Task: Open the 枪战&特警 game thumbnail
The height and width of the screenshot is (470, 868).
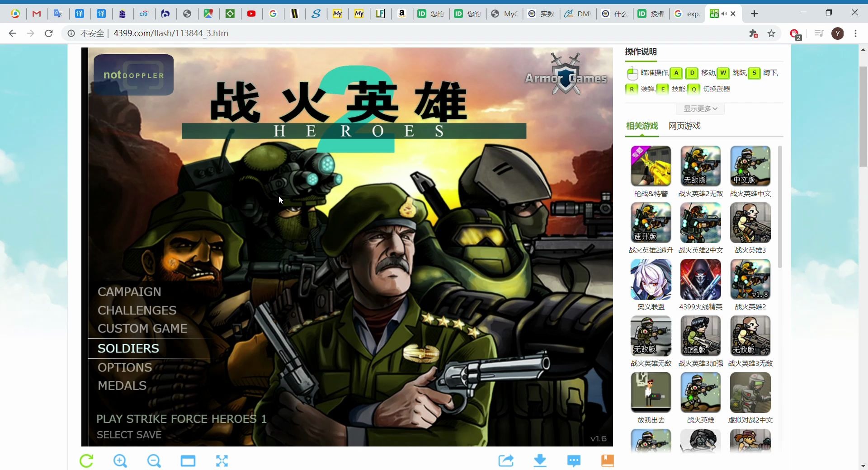Action: coord(651,166)
